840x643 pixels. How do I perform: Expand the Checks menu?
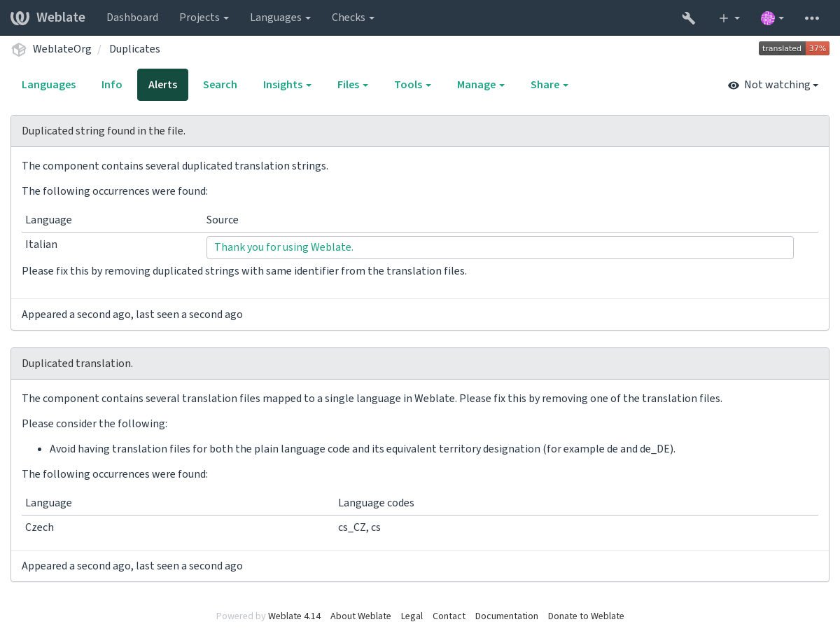coord(353,18)
